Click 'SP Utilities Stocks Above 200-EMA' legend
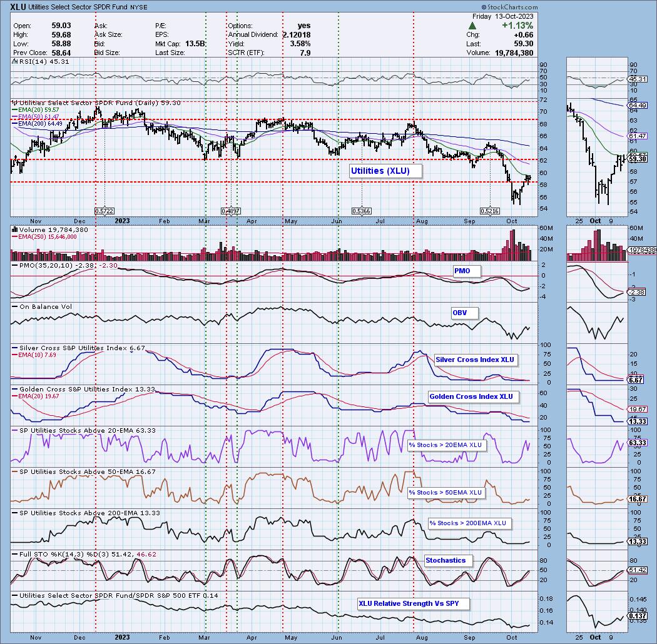This screenshot has height=644, width=657. [86, 513]
